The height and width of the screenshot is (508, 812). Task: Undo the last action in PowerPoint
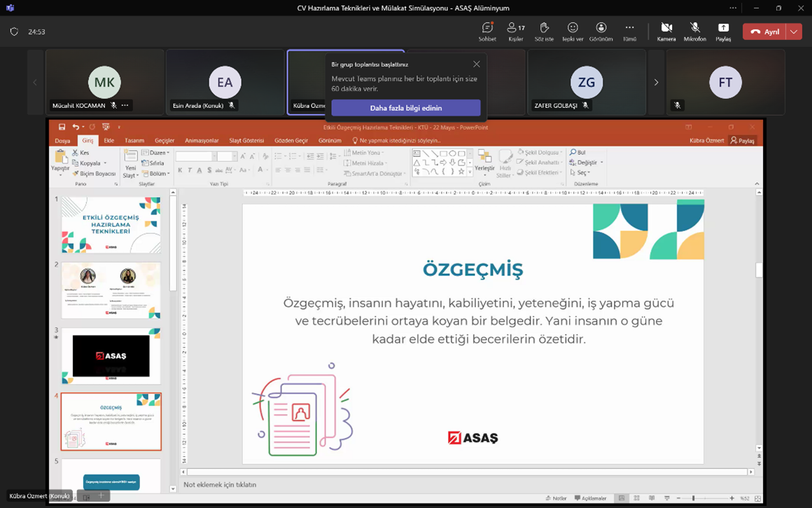76,127
